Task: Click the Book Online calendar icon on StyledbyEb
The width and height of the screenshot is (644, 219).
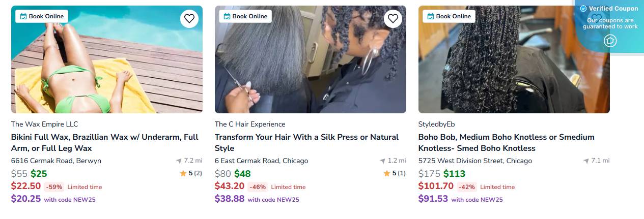Action: [430, 16]
